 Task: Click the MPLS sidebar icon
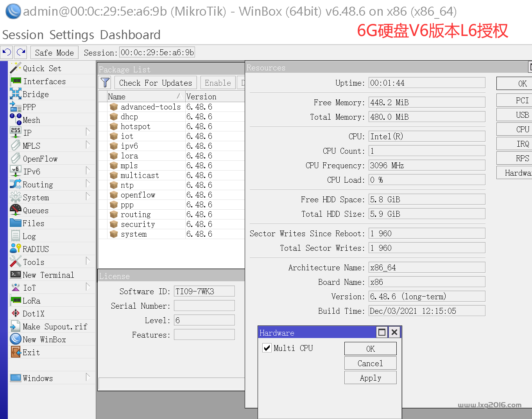click(x=16, y=146)
